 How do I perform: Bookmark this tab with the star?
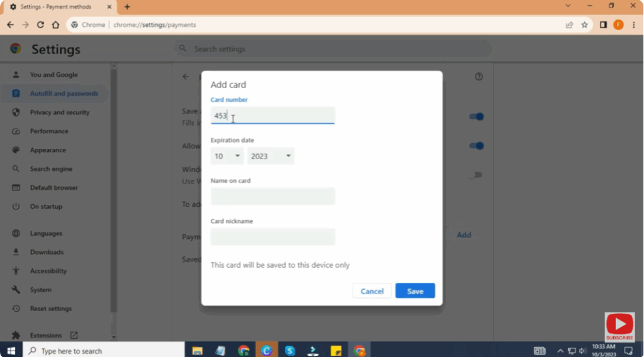(584, 25)
